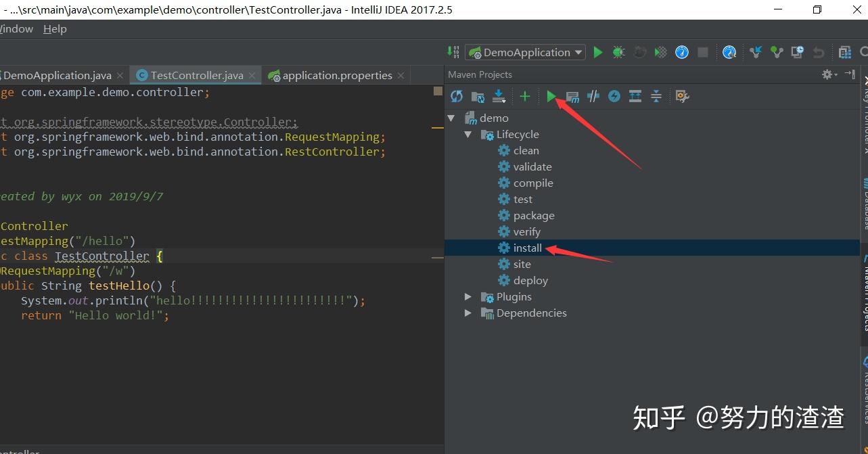Click the inspection status square above editor stripe
Viewport: 868px width, 454px height.
(438, 91)
